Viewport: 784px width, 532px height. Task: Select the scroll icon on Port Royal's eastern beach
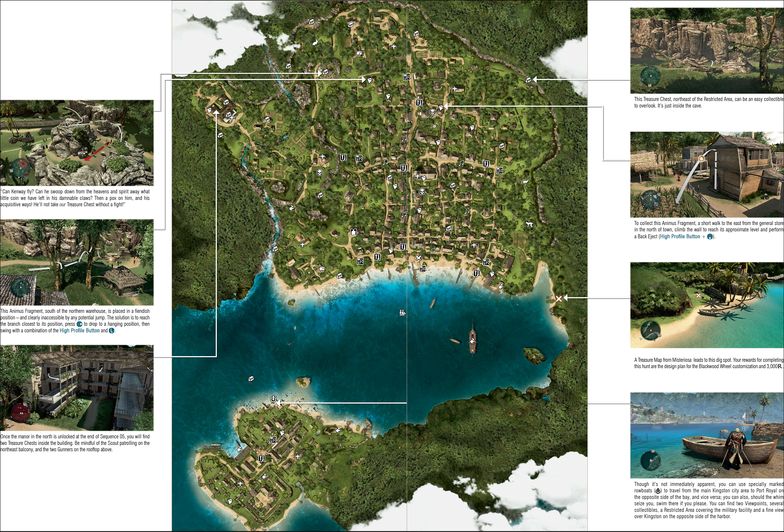pos(338,430)
